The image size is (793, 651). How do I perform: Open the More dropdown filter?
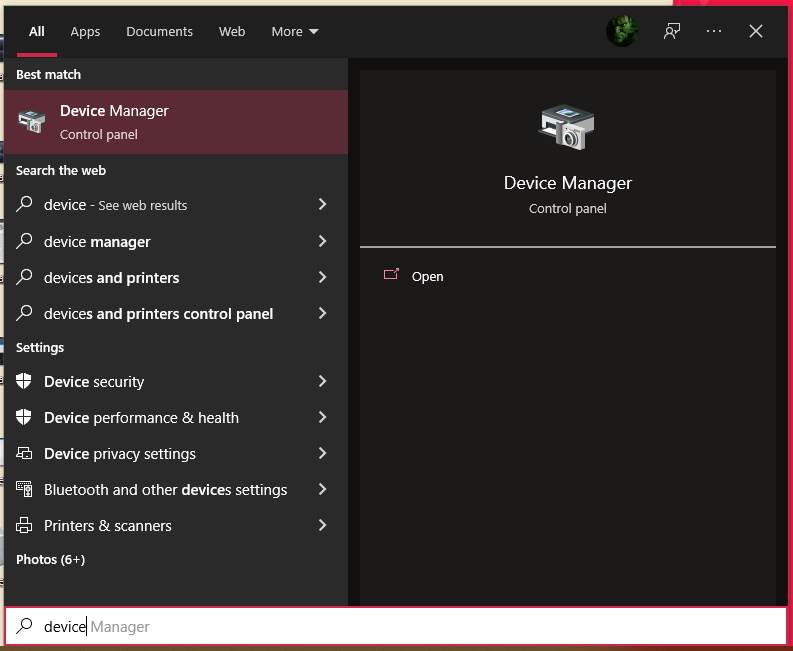point(295,31)
